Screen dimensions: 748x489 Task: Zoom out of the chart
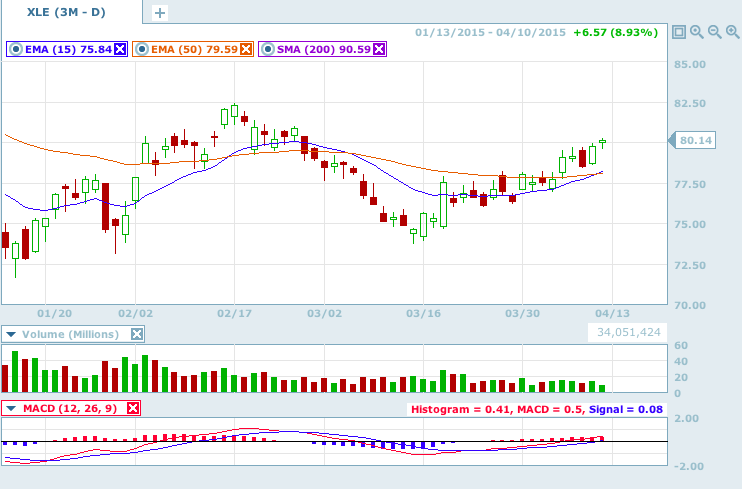point(715,32)
